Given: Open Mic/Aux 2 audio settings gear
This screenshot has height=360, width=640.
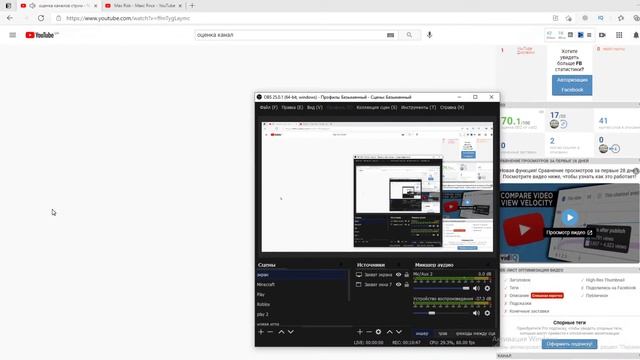Looking at the screenshot, I should tap(487, 288).
